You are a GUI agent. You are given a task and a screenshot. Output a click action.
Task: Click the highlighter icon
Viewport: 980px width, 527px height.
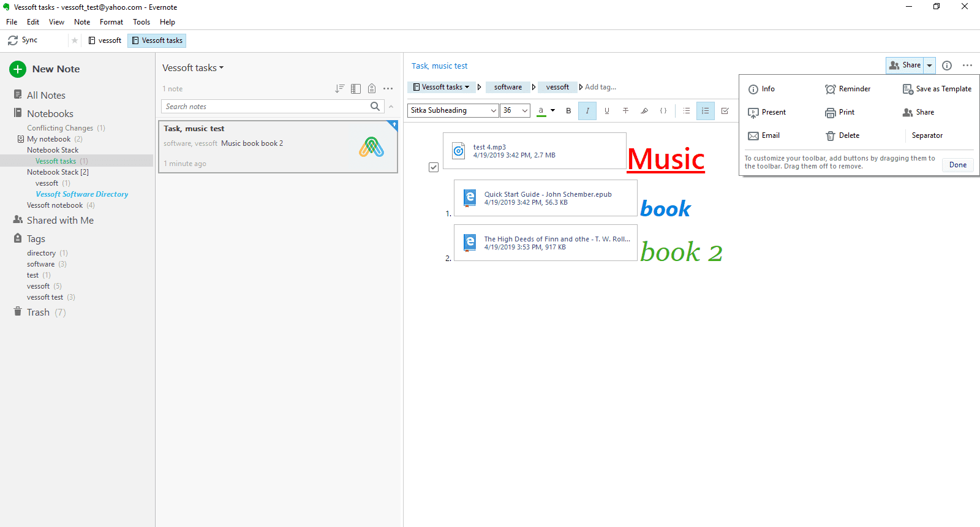(x=644, y=111)
